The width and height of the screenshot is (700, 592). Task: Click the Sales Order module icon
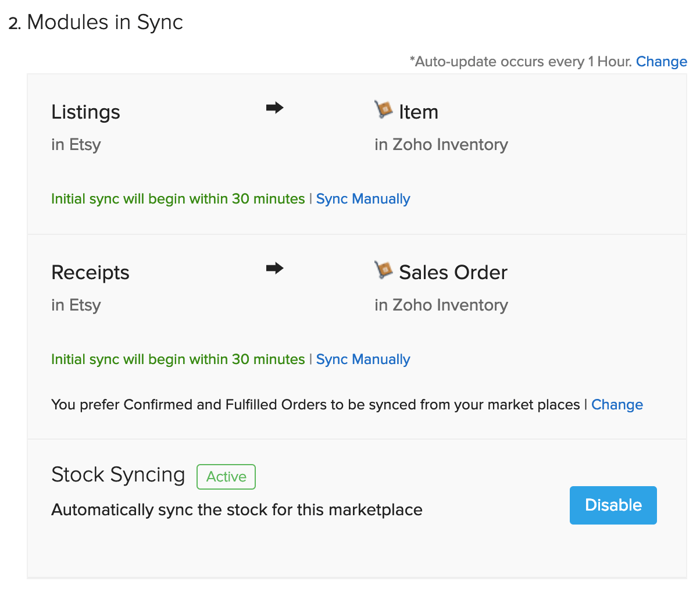[x=383, y=269]
